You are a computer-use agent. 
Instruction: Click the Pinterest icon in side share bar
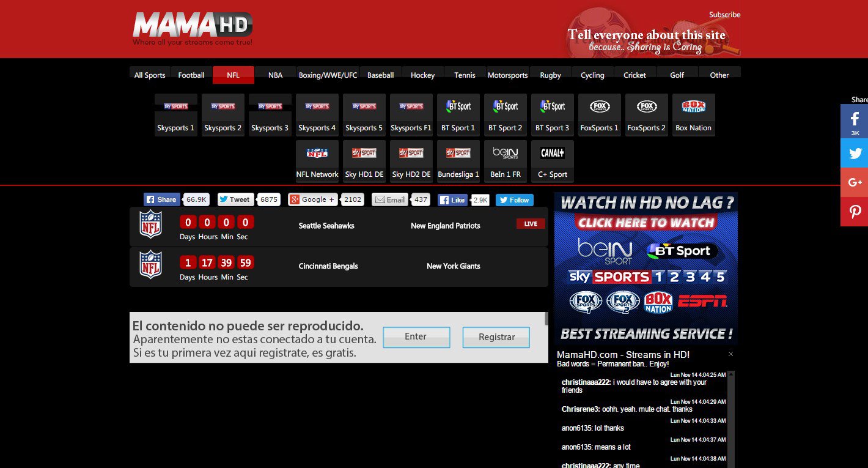click(x=855, y=212)
